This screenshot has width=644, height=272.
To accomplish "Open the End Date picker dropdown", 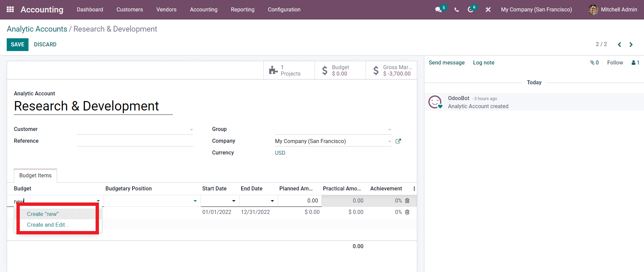I will tap(272, 201).
